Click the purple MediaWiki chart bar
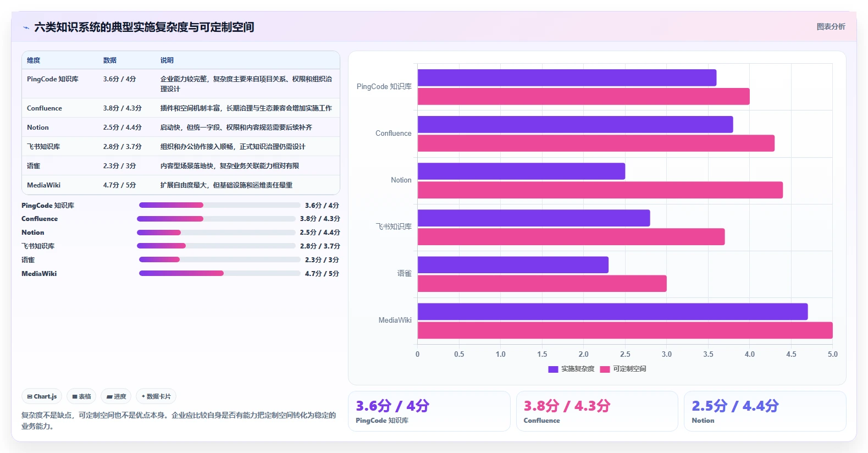This screenshot has height=453, width=868. 613,311
